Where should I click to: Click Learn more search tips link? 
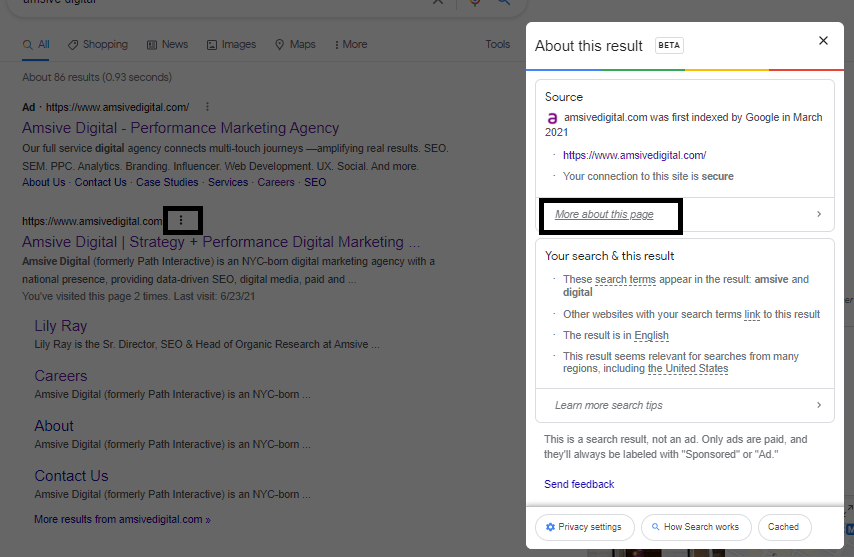[608, 405]
